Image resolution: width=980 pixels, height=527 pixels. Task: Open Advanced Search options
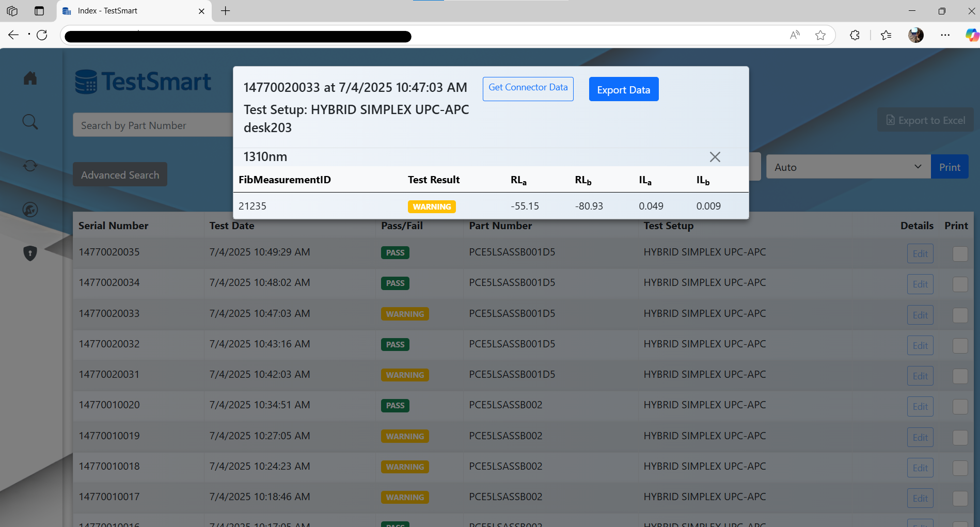(120, 175)
